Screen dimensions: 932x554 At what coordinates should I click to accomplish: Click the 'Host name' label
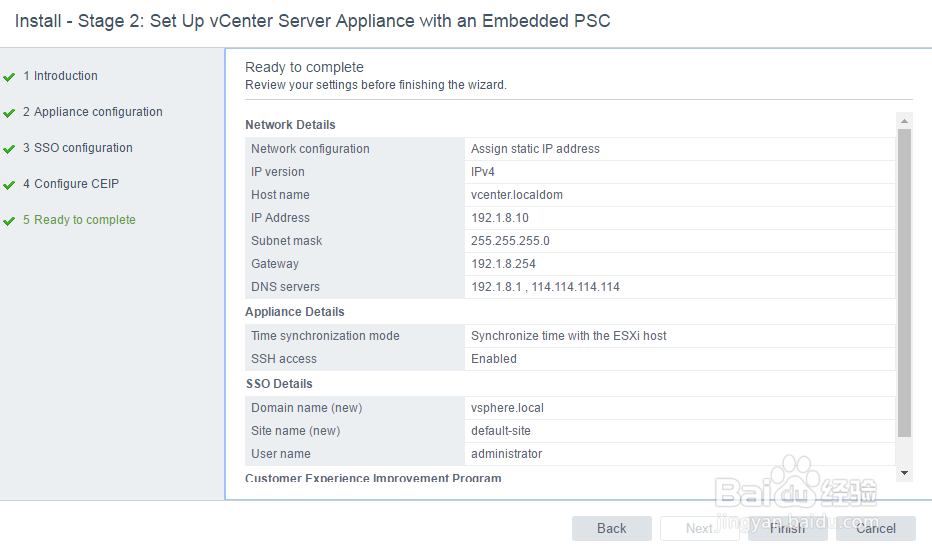click(280, 195)
